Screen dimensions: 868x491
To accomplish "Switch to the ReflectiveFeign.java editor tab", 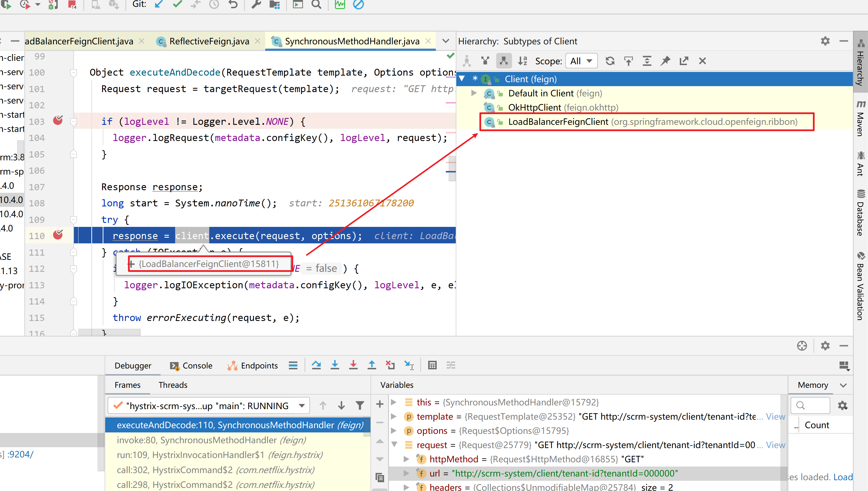I will (209, 41).
